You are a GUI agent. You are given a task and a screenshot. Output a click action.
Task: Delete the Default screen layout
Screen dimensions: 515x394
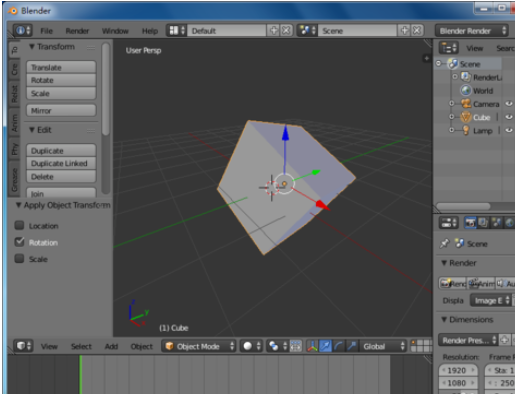286,31
